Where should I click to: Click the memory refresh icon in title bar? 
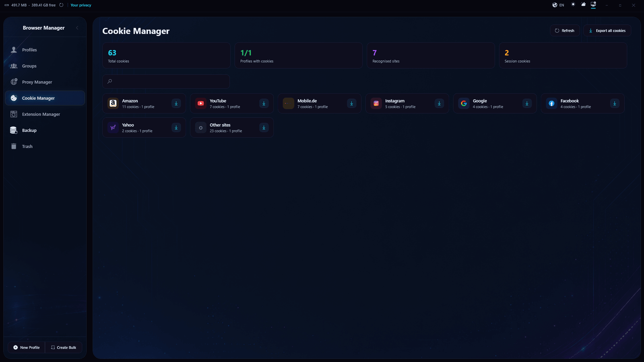tap(61, 5)
